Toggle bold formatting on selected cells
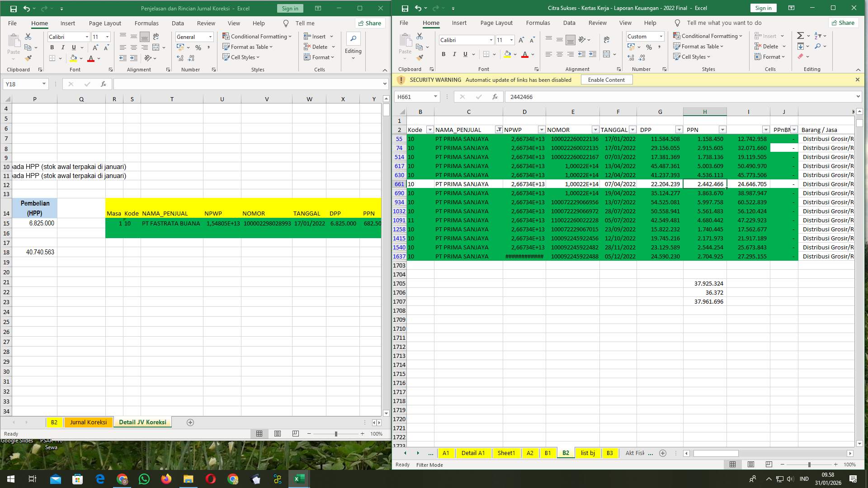Viewport: 868px width, 488px height. [443, 54]
